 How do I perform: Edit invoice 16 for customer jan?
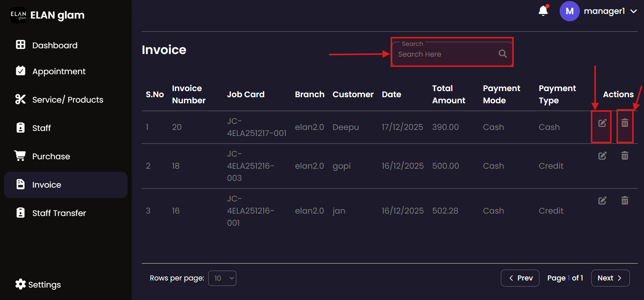(602, 201)
